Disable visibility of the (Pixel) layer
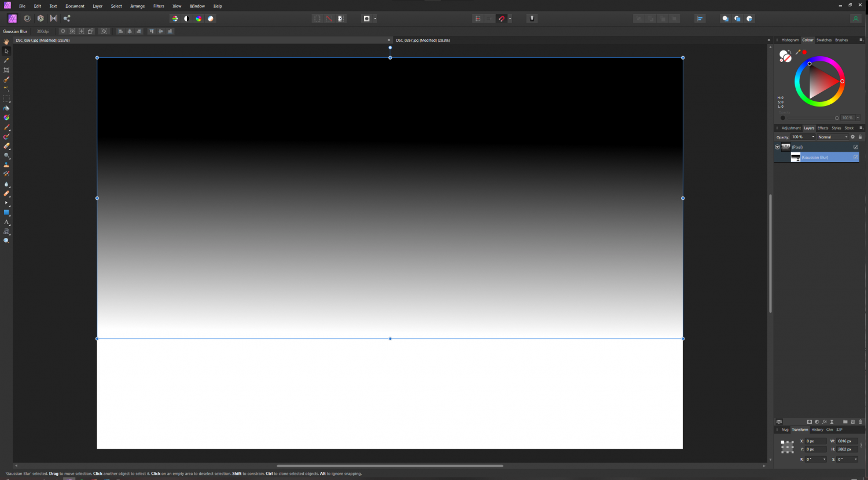The height and width of the screenshot is (480, 868). click(x=856, y=147)
